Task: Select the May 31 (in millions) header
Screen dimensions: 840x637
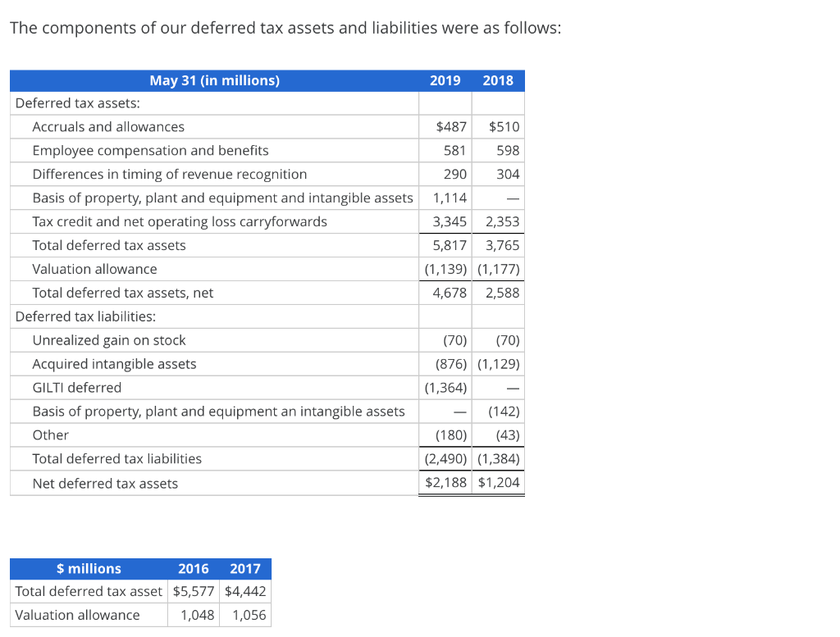Action: pos(215,80)
